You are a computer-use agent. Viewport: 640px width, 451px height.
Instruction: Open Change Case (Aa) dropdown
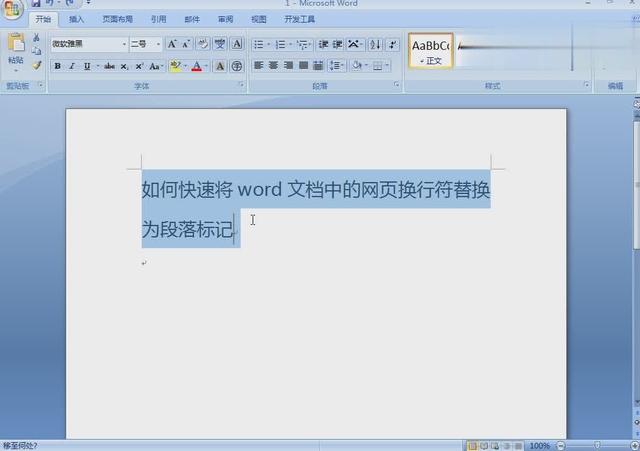click(156, 66)
